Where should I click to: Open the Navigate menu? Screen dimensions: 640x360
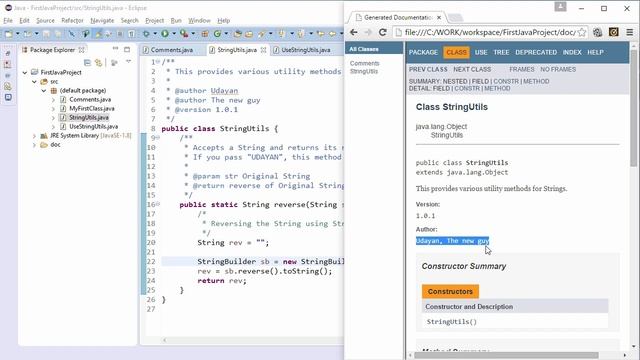tap(102, 20)
